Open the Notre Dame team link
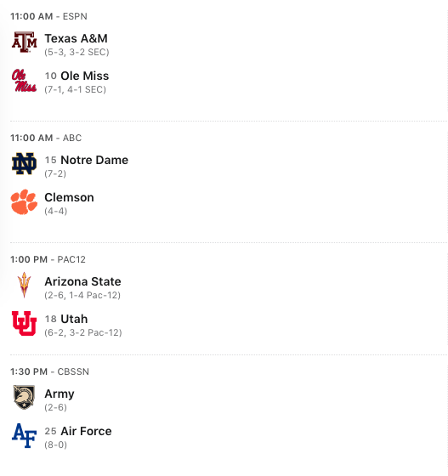This screenshot has height=476, width=448. pos(94,160)
